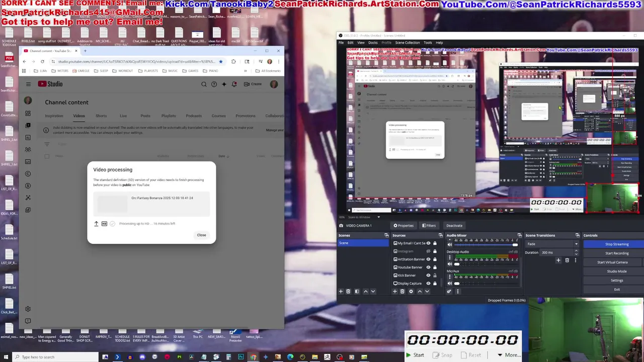Hide the Display Capture source

coord(429,284)
